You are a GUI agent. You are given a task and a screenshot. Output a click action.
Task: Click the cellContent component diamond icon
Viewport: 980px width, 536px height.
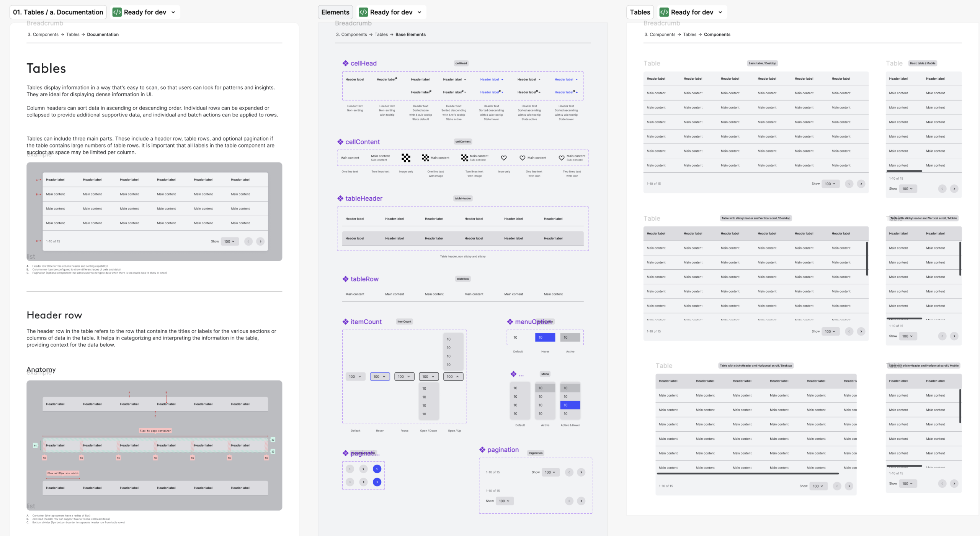point(340,142)
